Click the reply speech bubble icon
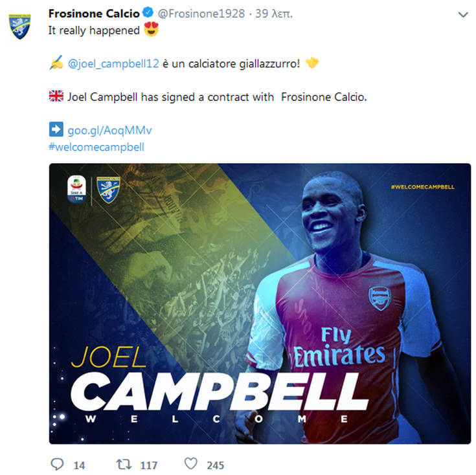Screen dimensions: 476x475 57,464
